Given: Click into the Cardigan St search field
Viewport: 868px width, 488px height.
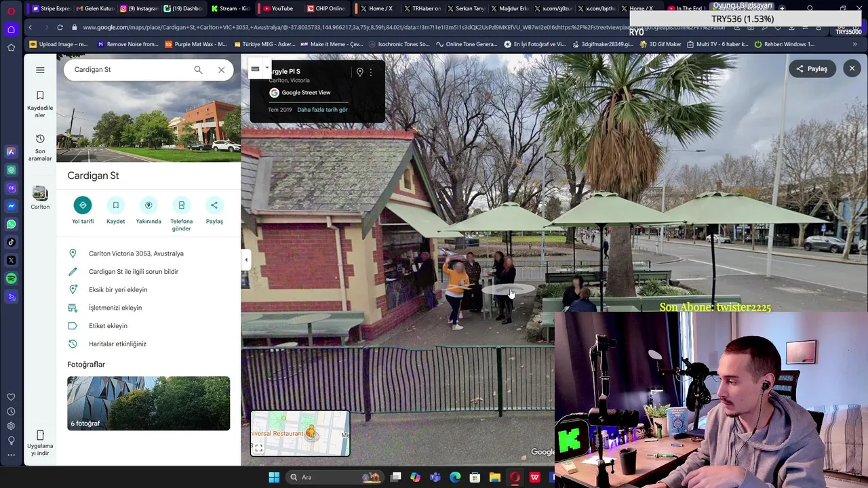Looking at the screenshot, I should 129,70.
